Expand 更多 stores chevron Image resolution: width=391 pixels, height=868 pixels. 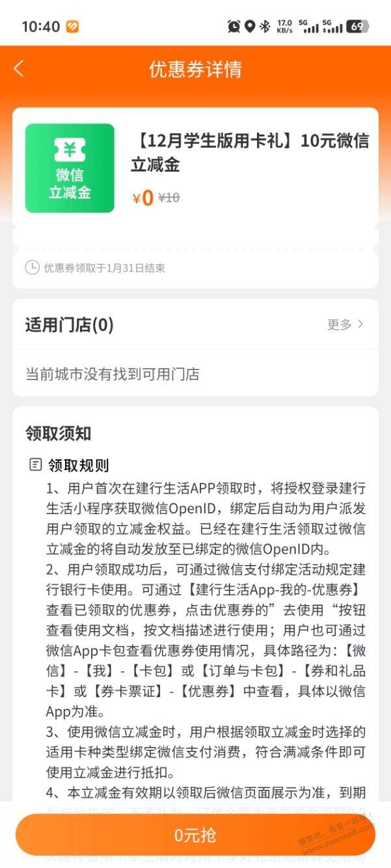361,324
